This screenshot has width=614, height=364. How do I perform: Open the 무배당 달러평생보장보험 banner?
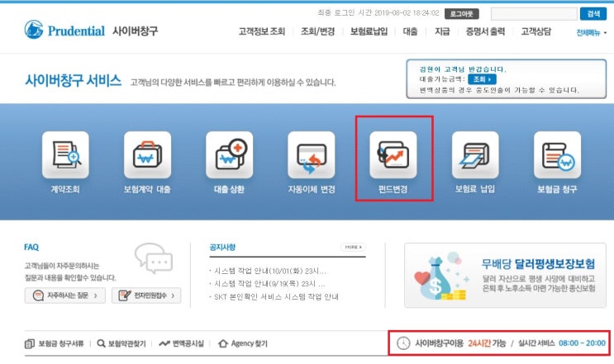coord(505,275)
